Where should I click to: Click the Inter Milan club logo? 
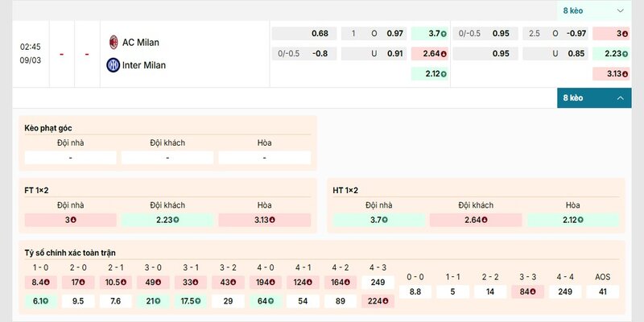tap(113, 65)
